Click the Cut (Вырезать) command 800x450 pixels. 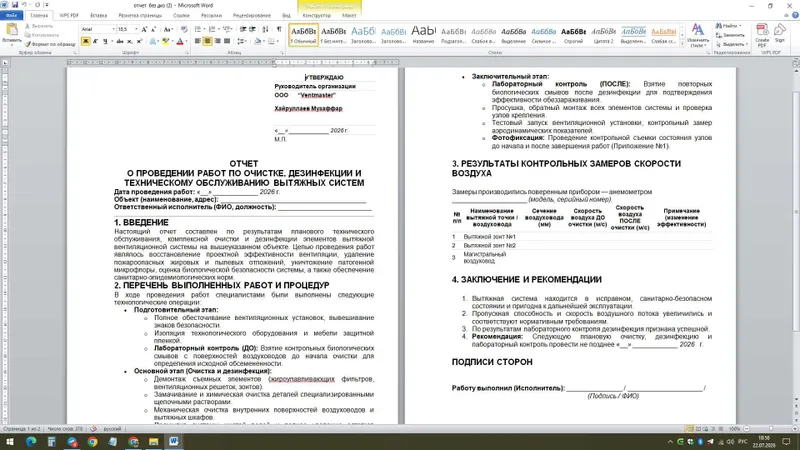(x=39, y=26)
